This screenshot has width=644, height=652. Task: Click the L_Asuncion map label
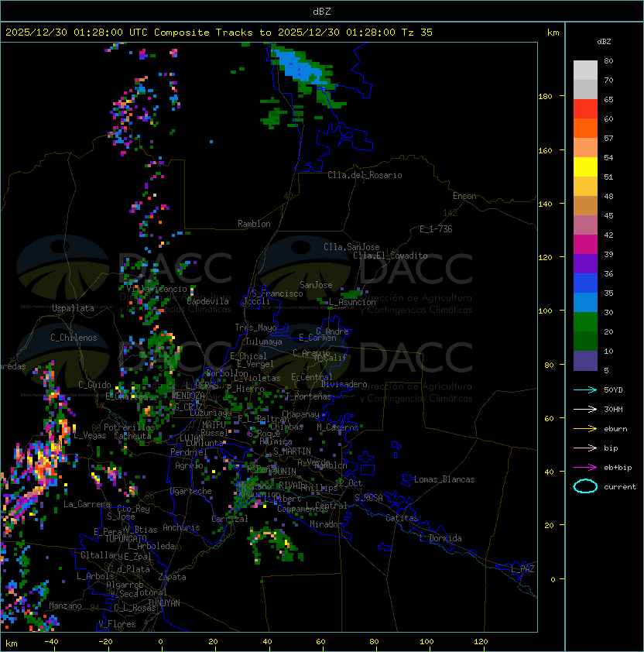(352, 302)
